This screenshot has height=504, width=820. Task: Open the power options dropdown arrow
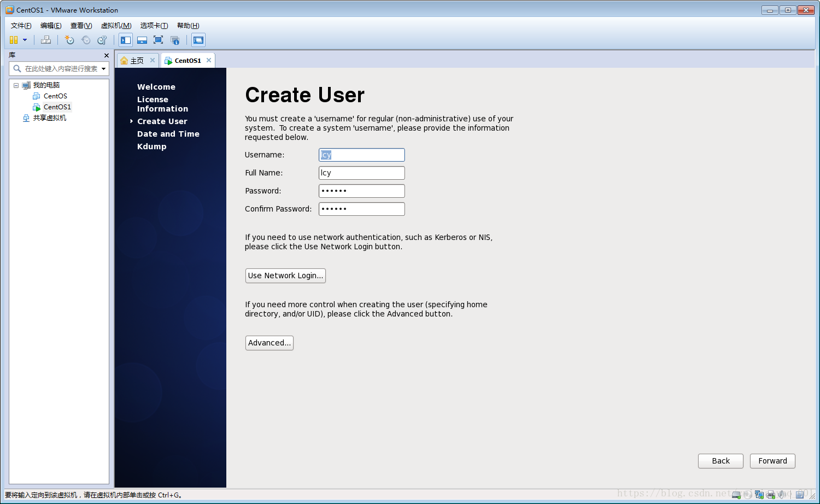(25, 40)
